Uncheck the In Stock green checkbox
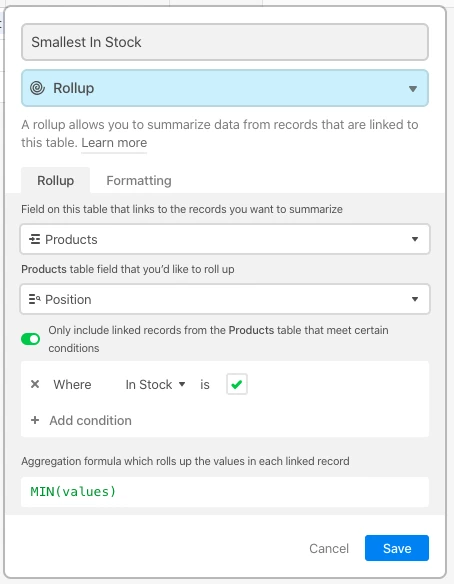The width and height of the screenshot is (454, 584). tap(237, 384)
